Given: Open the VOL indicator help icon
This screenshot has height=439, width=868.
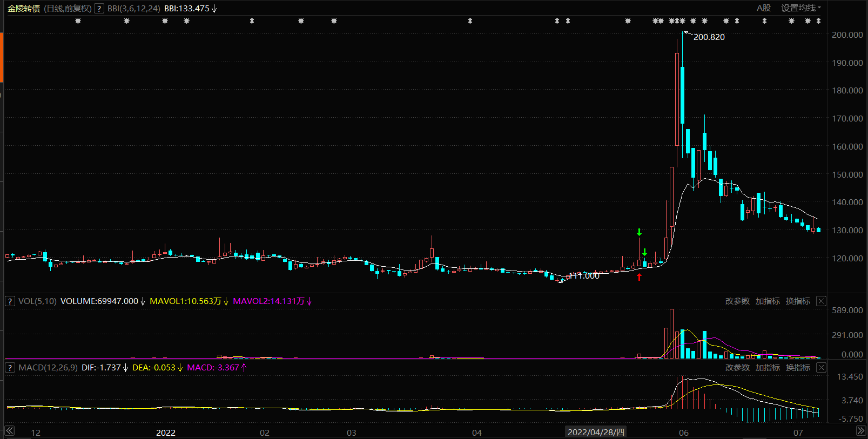Looking at the screenshot, I should click(10, 301).
